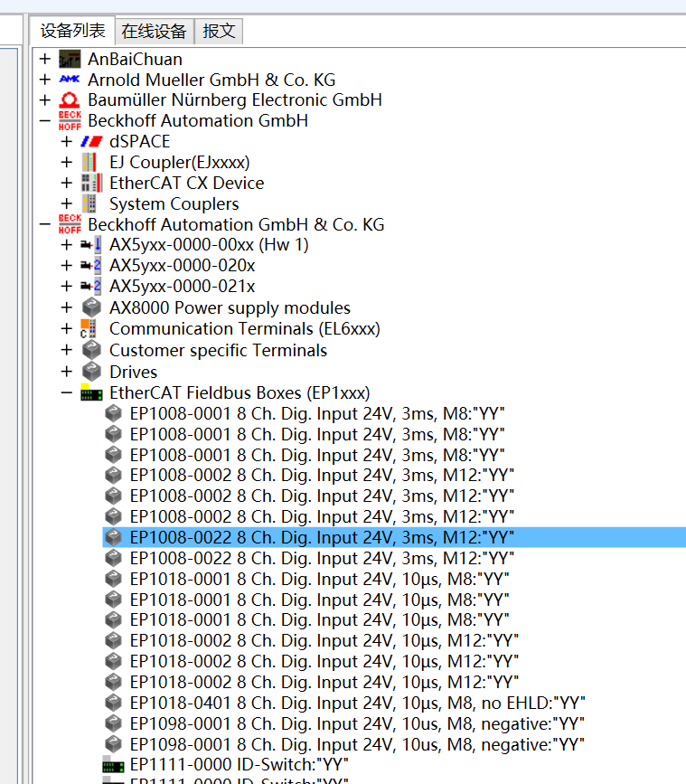This screenshot has height=784, width=686.
Task: Click the Beckhoff logo beside GmbH & Co. KG
Action: click(70, 224)
